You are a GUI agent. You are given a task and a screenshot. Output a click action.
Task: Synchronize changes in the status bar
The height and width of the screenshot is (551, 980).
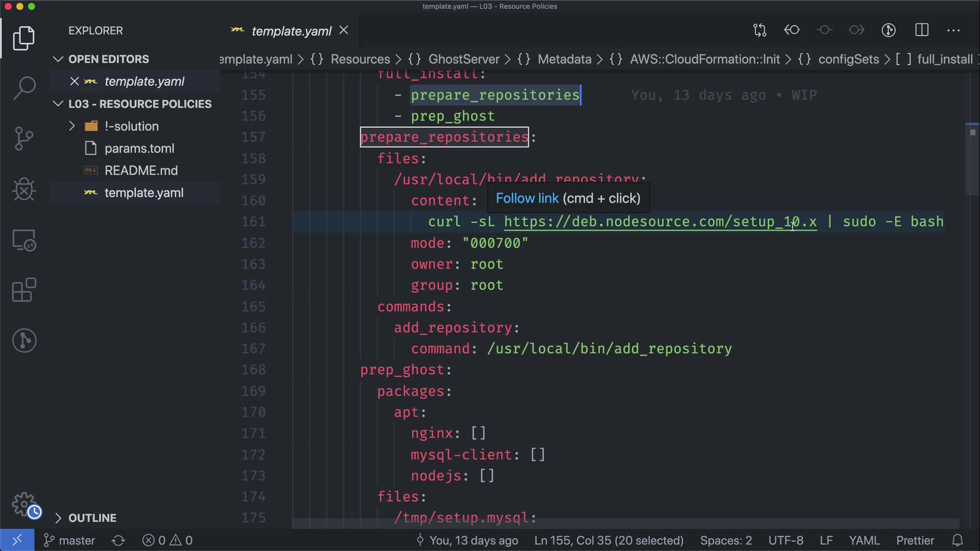[118, 540]
